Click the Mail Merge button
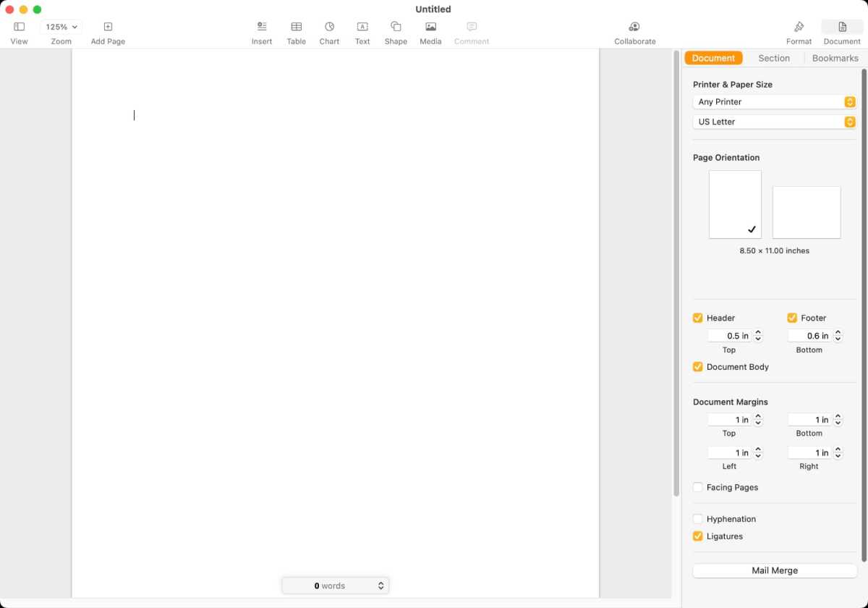 point(774,570)
